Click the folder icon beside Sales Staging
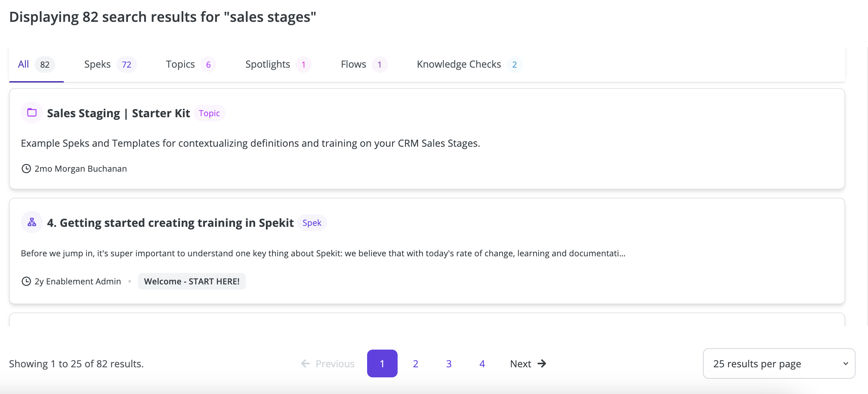Screen dimensions: 868x394 point(32,112)
